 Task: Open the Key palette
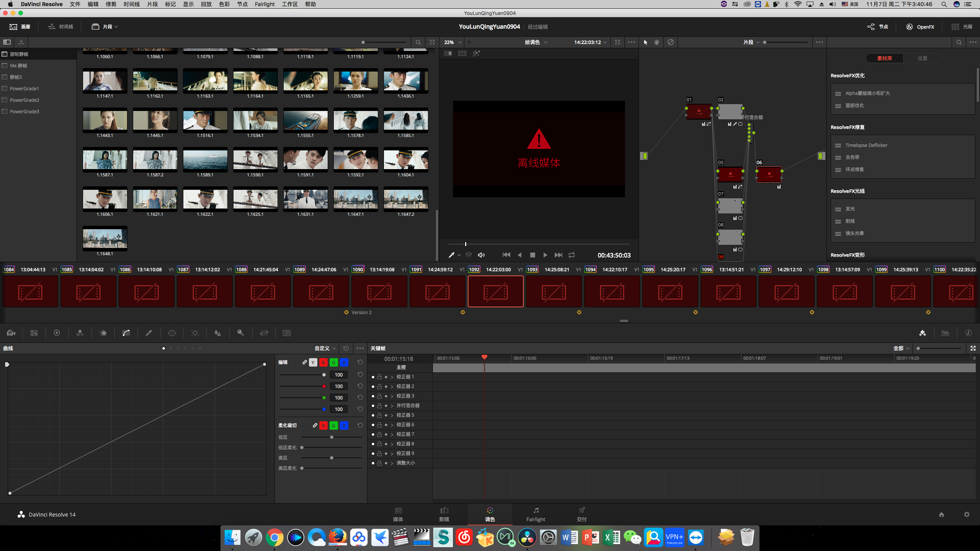pos(240,333)
